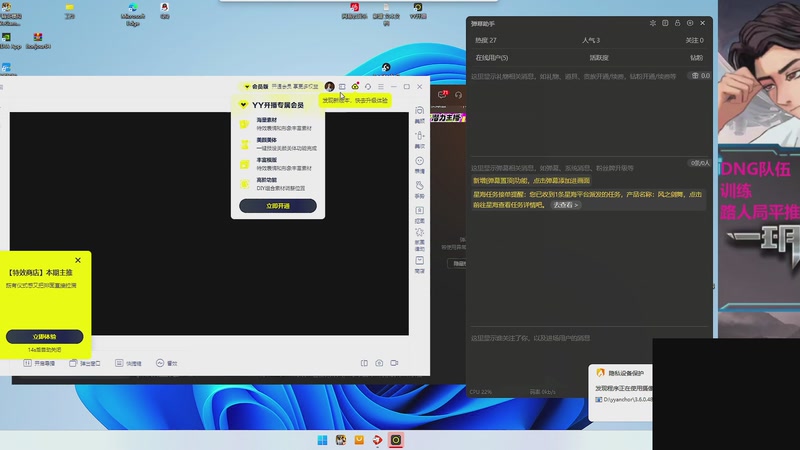Click the panel layout icon in 弹幕助手 title bar

click(665, 23)
